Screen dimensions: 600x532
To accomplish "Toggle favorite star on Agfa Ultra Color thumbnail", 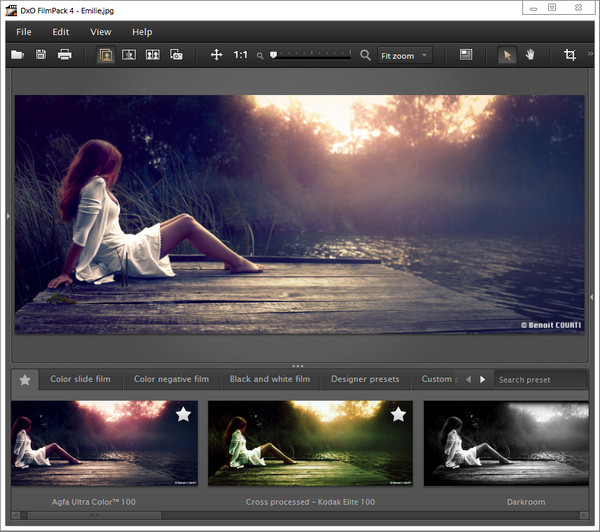I will (x=183, y=415).
